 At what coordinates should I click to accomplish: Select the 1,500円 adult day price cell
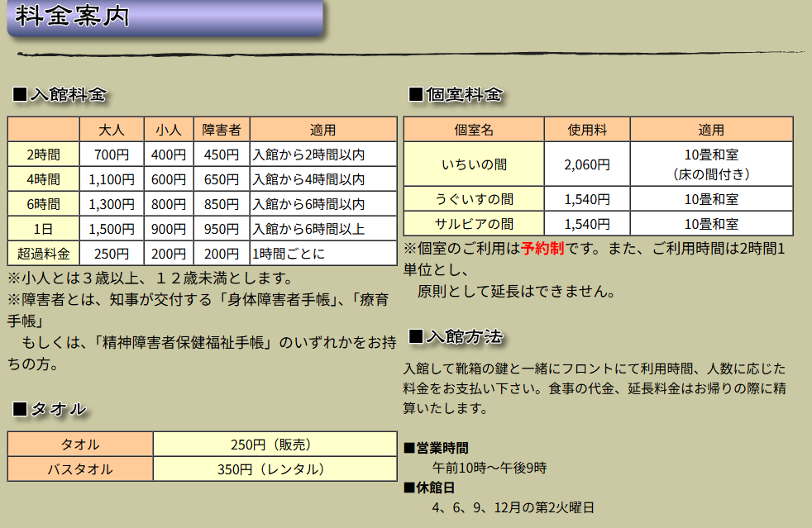[111, 229]
